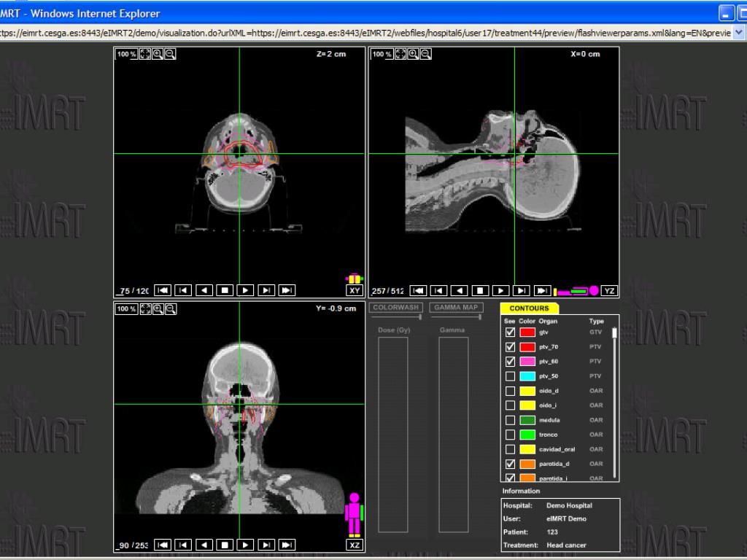The image size is (747, 560).
Task: Activate the GAMMA MAP button
Action: 456,308
